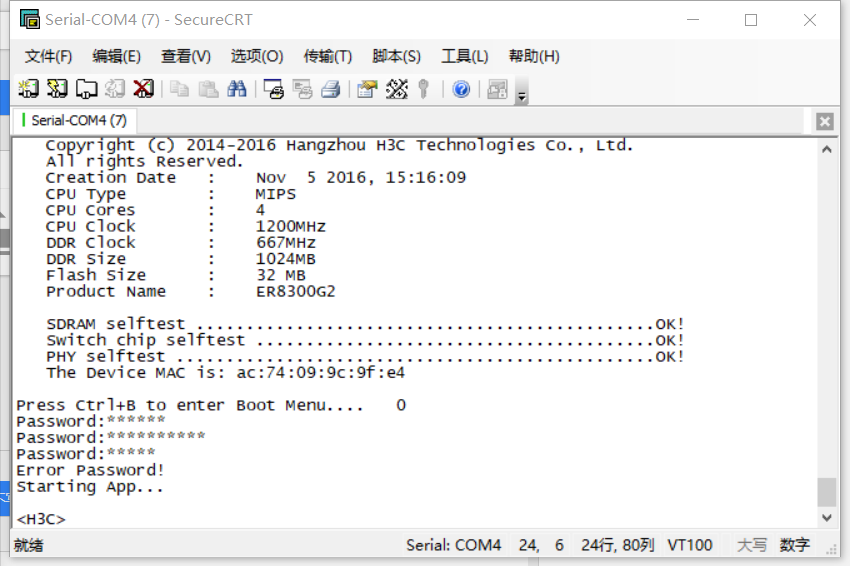Open the 选项(O) menu
This screenshot has height=566, width=850.
point(257,56)
